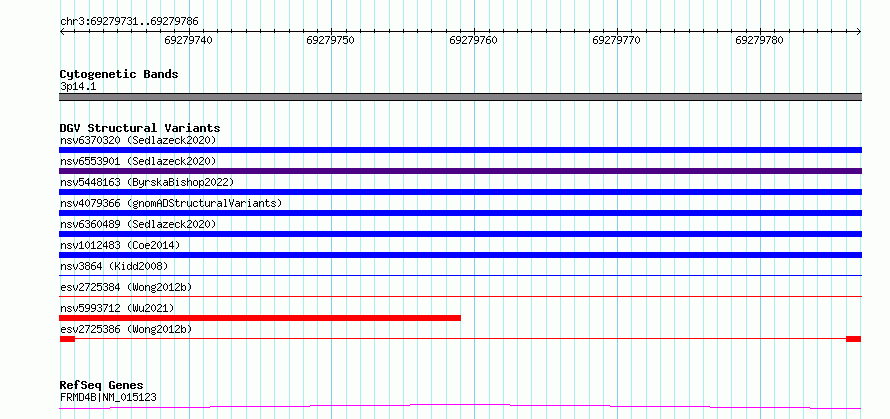The image size is (890, 419).
Task: Click the 3p14.1 band label
Action: point(78,87)
